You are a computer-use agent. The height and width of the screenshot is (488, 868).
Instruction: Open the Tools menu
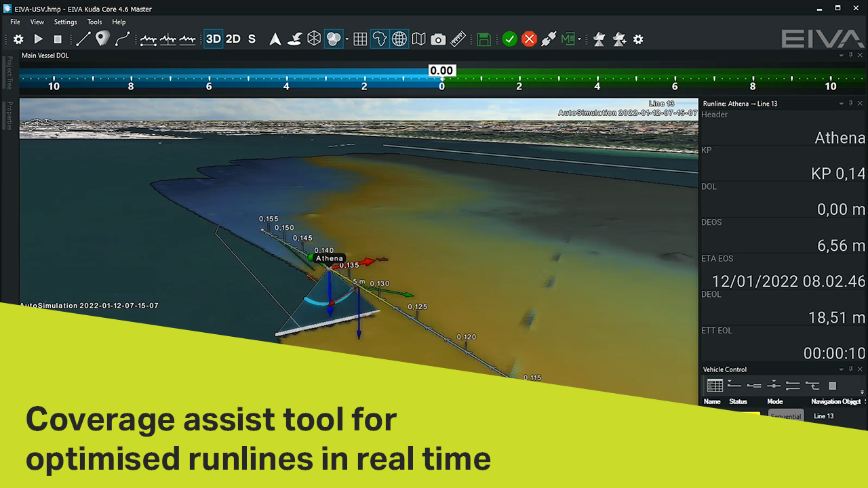(x=94, y=22)
